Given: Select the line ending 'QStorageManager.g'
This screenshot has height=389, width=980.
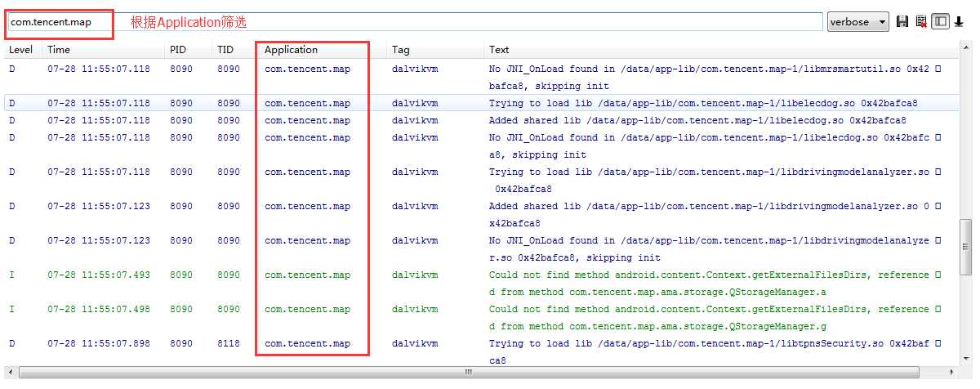Looking at the screenshot, I should click(482, 318).
